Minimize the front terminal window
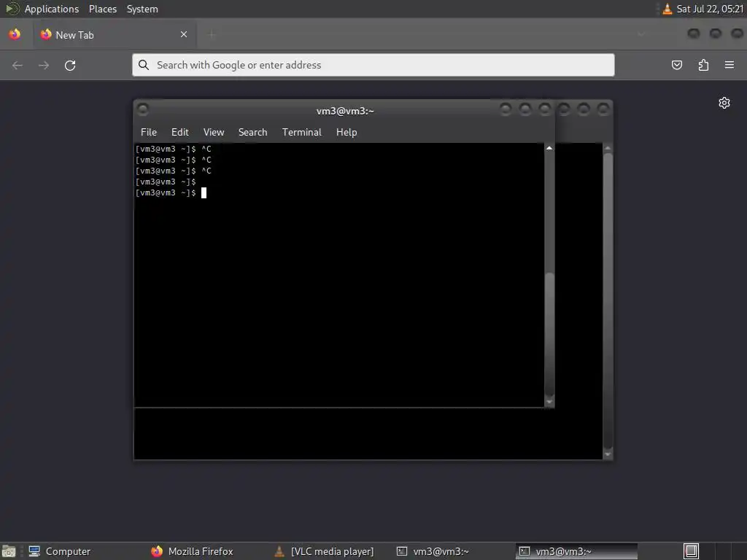 tap(506, 109)
